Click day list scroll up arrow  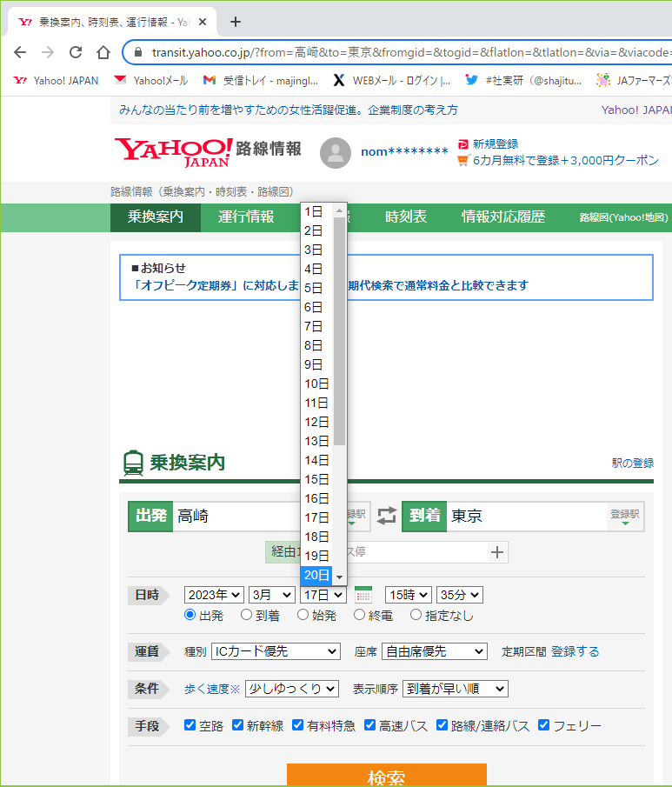340,210
